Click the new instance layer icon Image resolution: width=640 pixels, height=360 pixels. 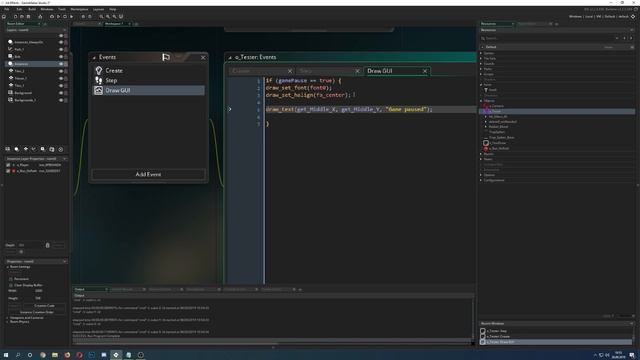17,149
